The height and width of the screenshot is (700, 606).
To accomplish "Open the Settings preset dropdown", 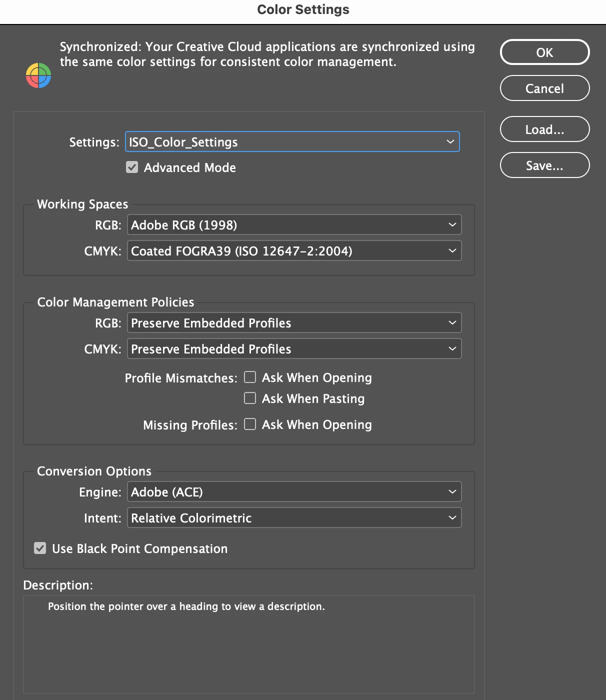I will click(292, 141).
